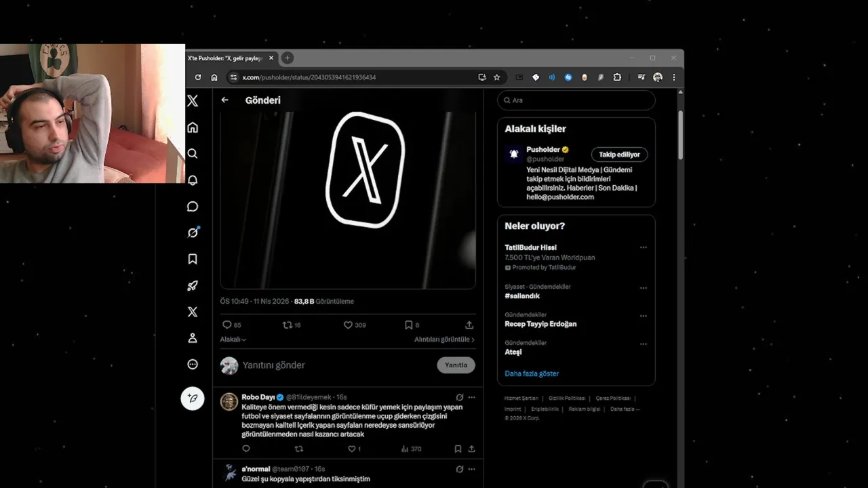Compose a new post with feather button
This screenshot has height=488, width=868.
click(x=193, y=399)
